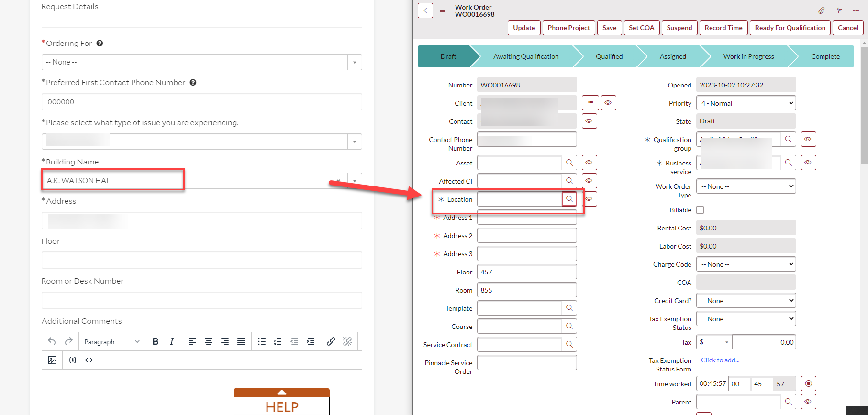Image resolution: width=868 pixels, height=415 pixels.
Task: Click the Record Time button
Action: (723, 28)
